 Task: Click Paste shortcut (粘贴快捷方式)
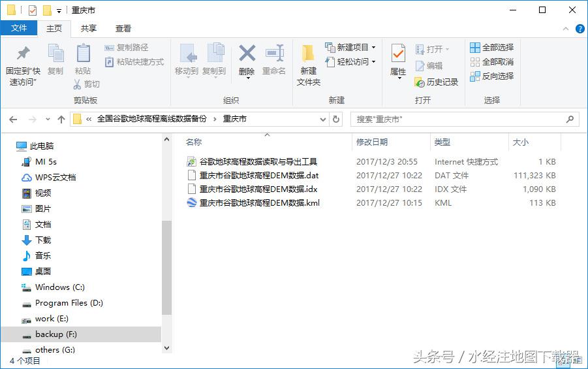(x=134, y=62)
